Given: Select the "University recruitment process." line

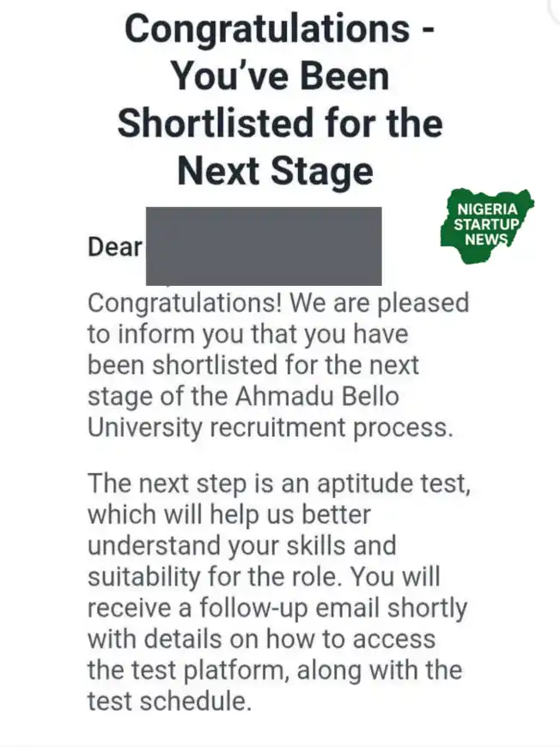Looking at the screenshot, I should 270,427.
